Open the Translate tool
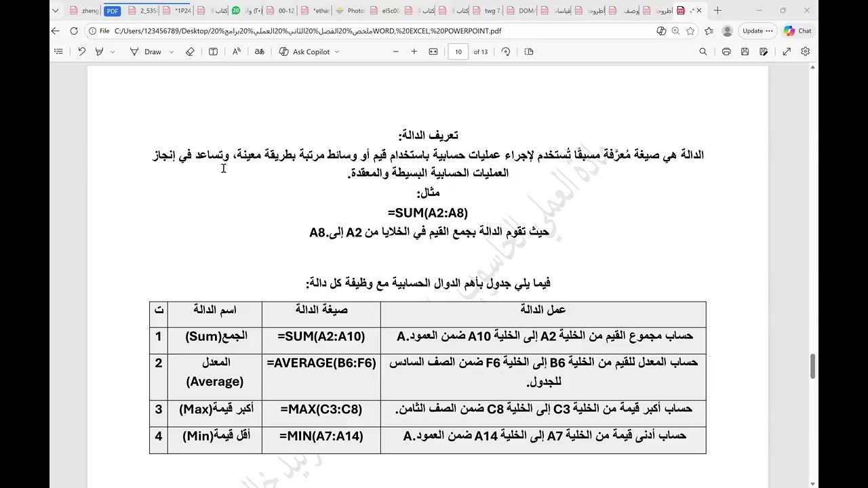Image resolution: width=868 pixels, height=488 pixels. point(259,52)
